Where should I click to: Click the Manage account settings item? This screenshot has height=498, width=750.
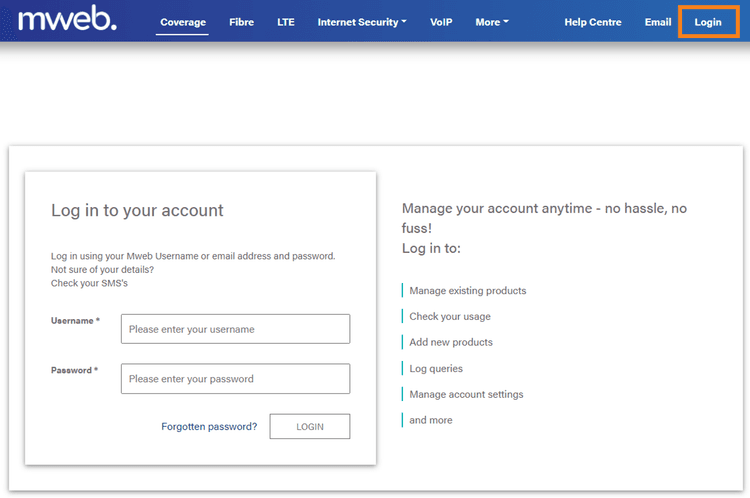(x=465, y=395)
